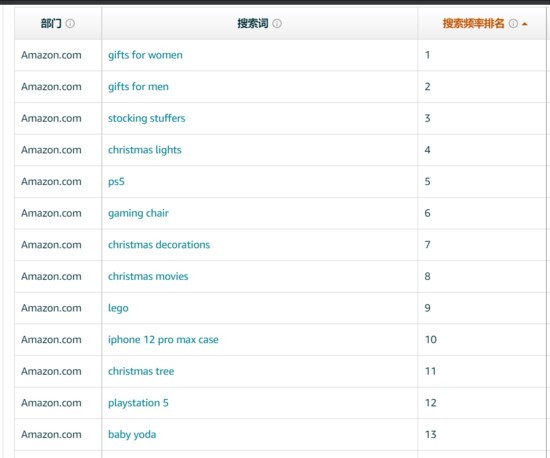
Task: Click the 'lego' search term link
Action: pos(118,308)
